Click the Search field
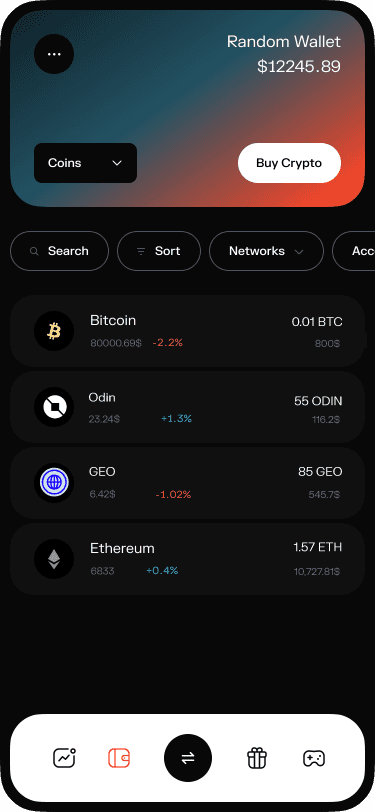Image resolution: width=375 pixels, height=812 pixels. (x=60, y=251)
